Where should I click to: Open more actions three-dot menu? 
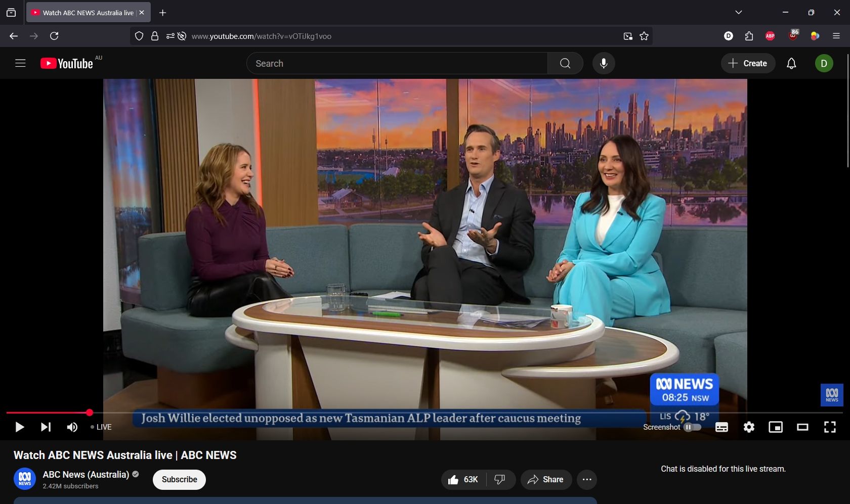pos(587,479)
